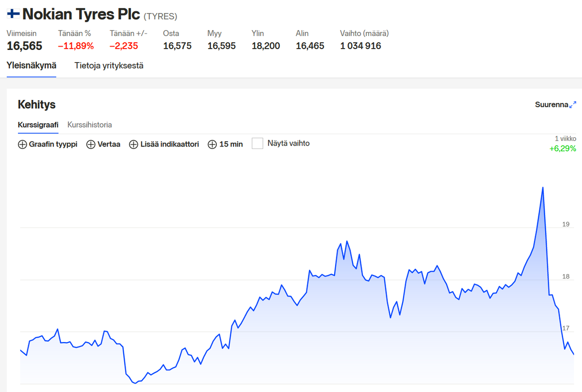Click the Alin low value 16,465
Screen dimensions: 582x392
pos(310,46)
